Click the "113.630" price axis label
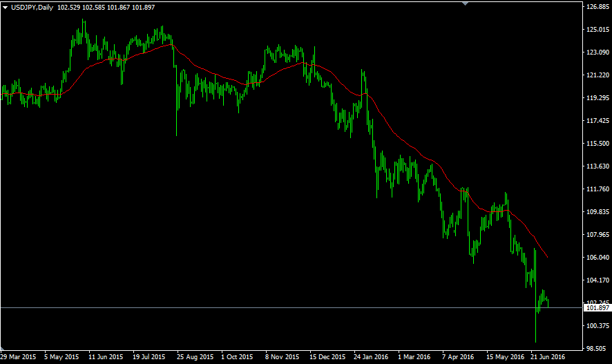 (x=597, y=166)
